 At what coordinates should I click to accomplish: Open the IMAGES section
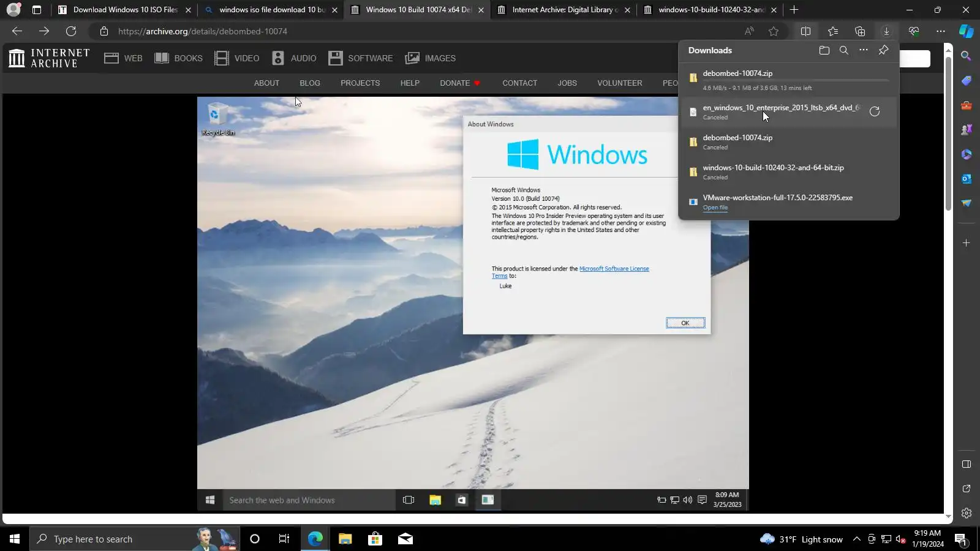click(x=431, y=58)
